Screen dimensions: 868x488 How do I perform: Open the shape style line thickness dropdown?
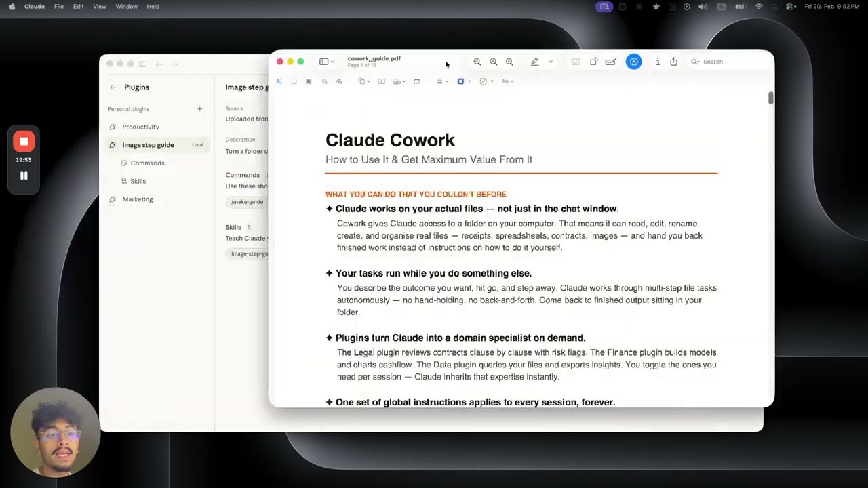tap(442, 81)
